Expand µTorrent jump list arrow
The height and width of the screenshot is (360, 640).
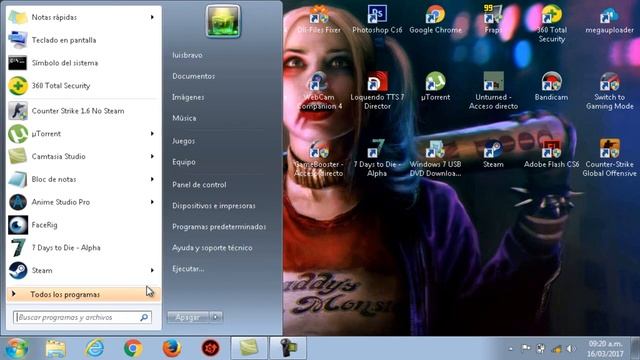(152, 134)
